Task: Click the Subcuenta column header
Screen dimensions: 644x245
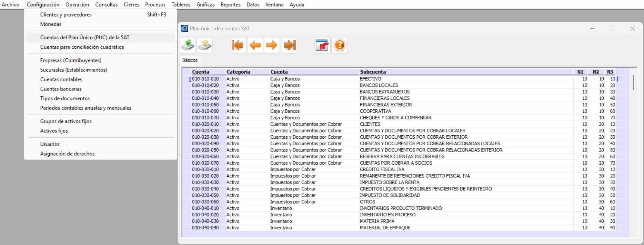Action: [x=373, y=72]
